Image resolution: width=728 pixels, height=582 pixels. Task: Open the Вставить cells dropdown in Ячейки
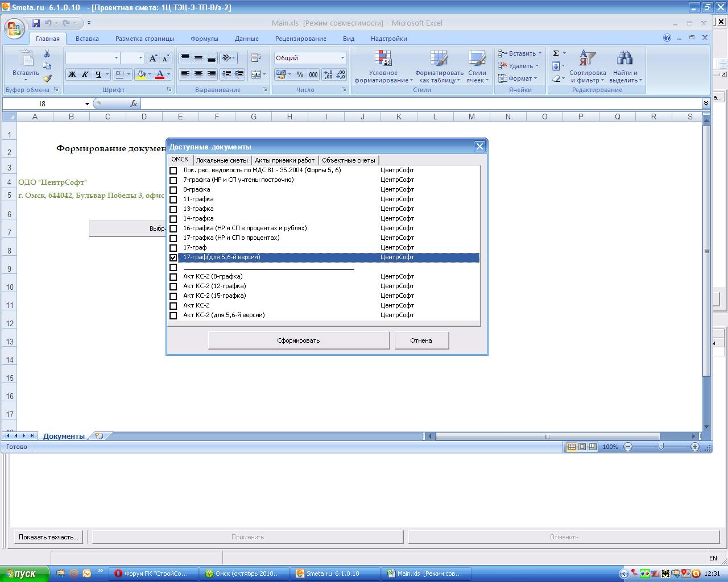click(539, 53)
